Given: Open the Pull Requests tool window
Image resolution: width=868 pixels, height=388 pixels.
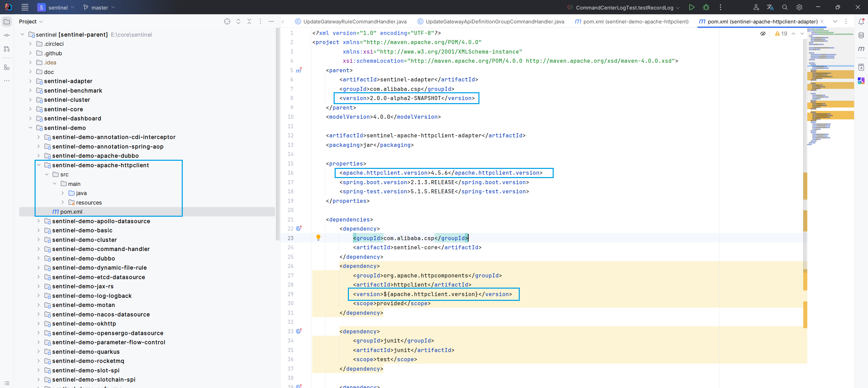Looking at the screenshot, I should click(7, 49).
